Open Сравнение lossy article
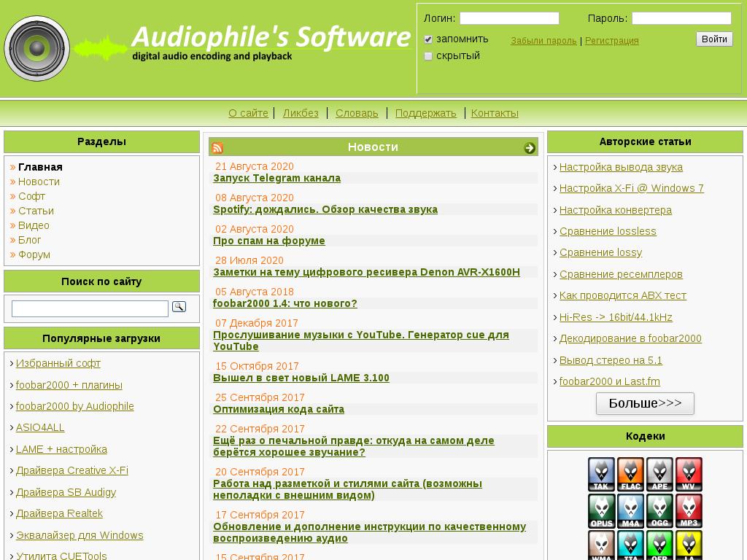The image size is (747, 560). (601, 252)
